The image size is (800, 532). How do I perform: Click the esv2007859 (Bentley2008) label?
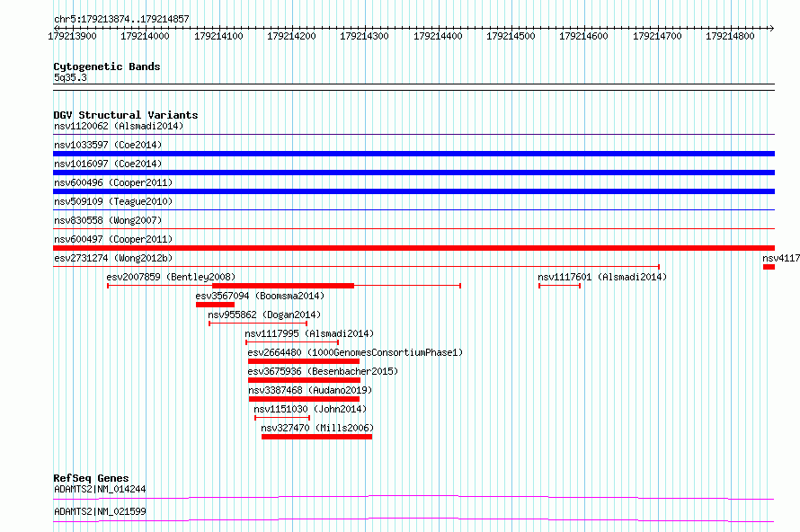(171, 277)
